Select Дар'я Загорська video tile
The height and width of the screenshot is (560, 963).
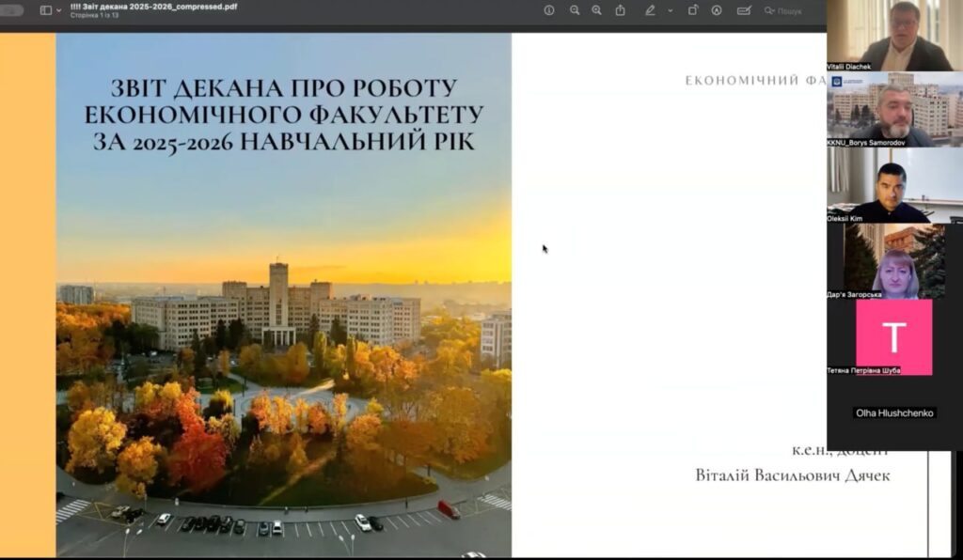(x=894, y=261)
